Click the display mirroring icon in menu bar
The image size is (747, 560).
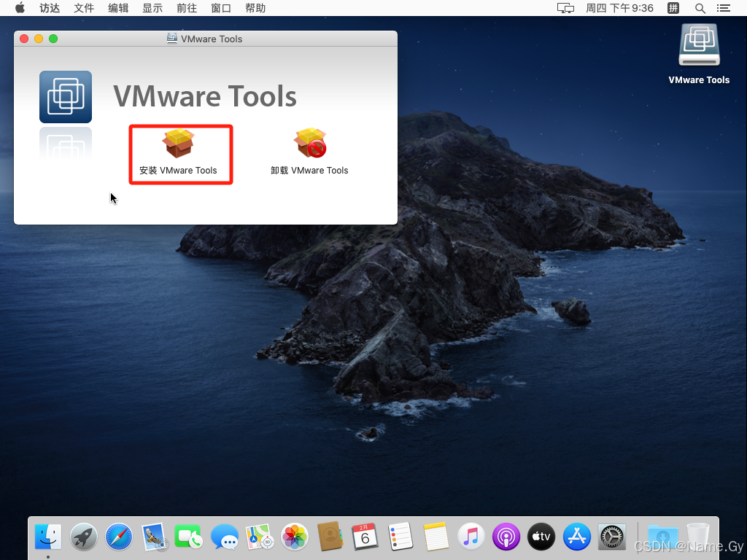click(x=565, y=8)
